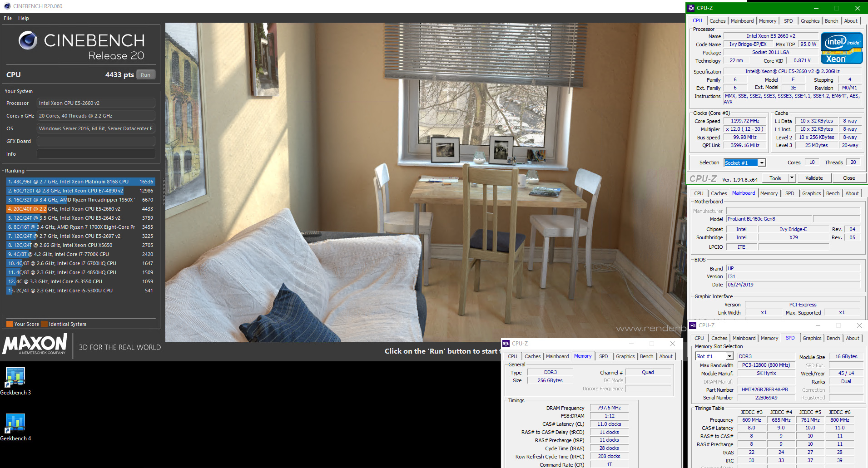The image size is (868, 468).
Task: Click the Part Number HMT42GR7BFR4A-PB
Action: coord(766,389)
